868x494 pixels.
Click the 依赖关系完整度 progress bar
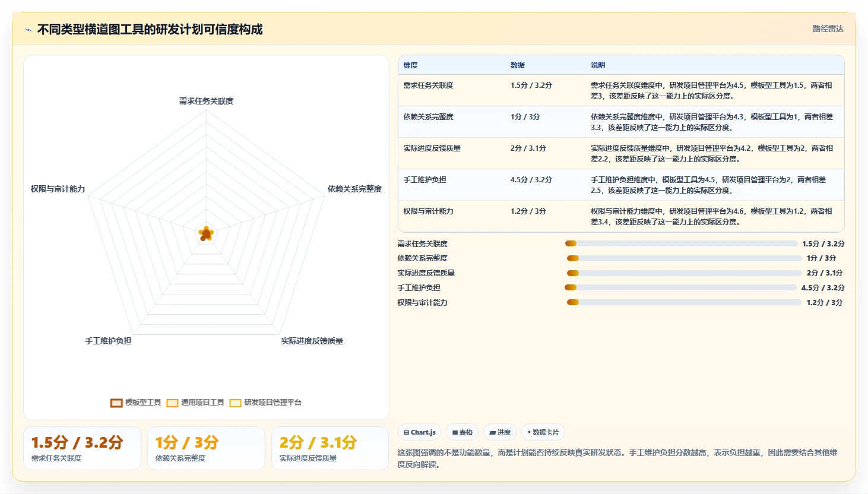tap(685, 258)
